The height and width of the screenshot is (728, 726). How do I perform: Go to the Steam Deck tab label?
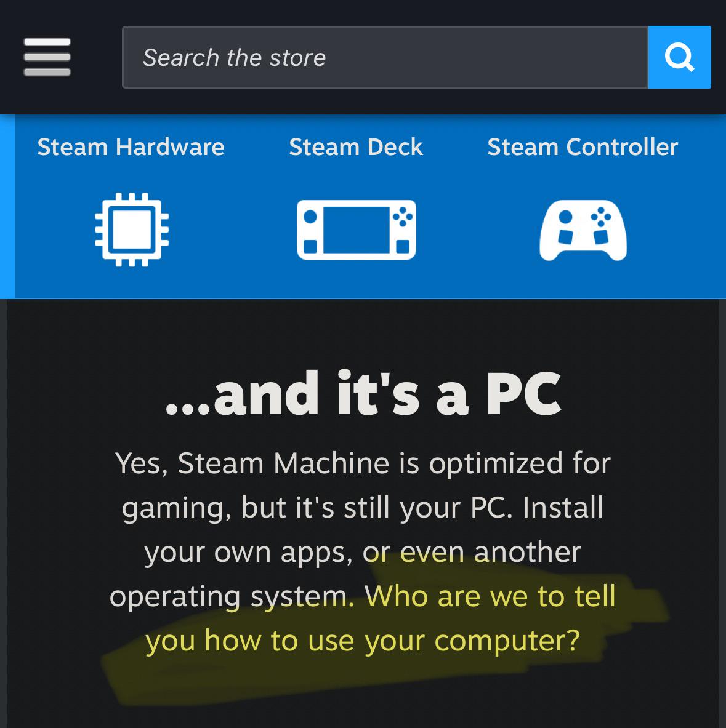click(x=356, y=146)
